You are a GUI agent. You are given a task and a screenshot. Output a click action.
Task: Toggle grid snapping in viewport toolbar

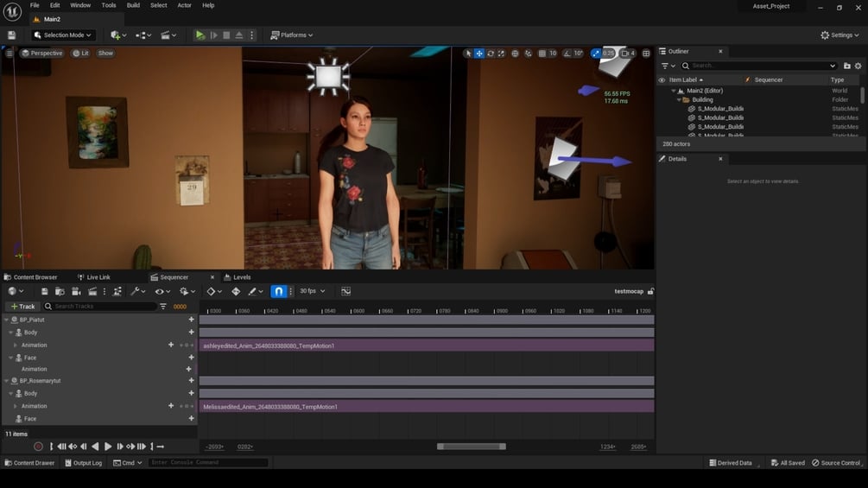pyautogui.click(x=542, y=53)
